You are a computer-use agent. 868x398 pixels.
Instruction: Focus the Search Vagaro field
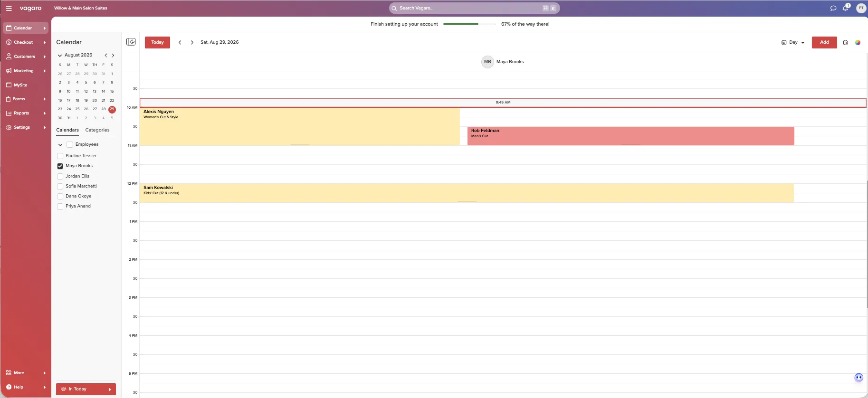click(x=474, y=8)
